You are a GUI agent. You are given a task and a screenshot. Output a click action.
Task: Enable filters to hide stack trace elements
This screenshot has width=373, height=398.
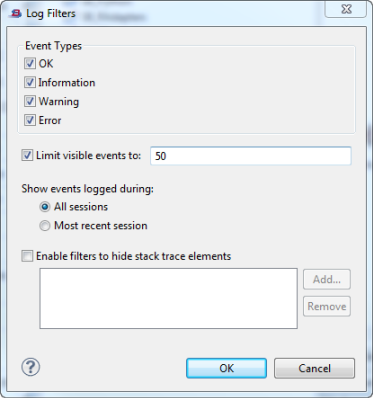pyautogui.click(x=27, y=256)
